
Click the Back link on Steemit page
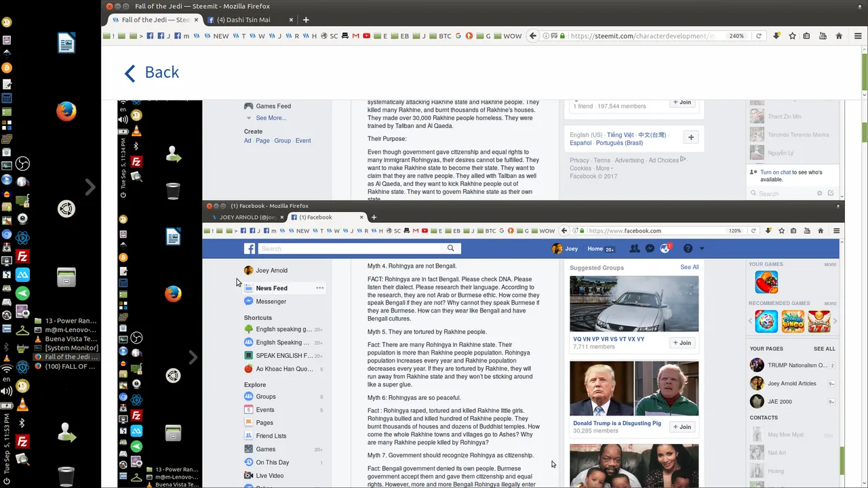click(152, 73)
